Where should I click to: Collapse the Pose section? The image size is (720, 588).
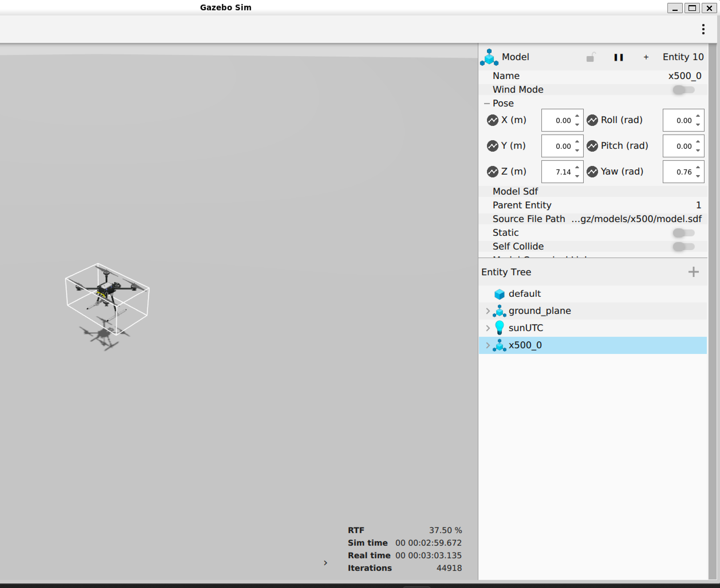(487, 103)
